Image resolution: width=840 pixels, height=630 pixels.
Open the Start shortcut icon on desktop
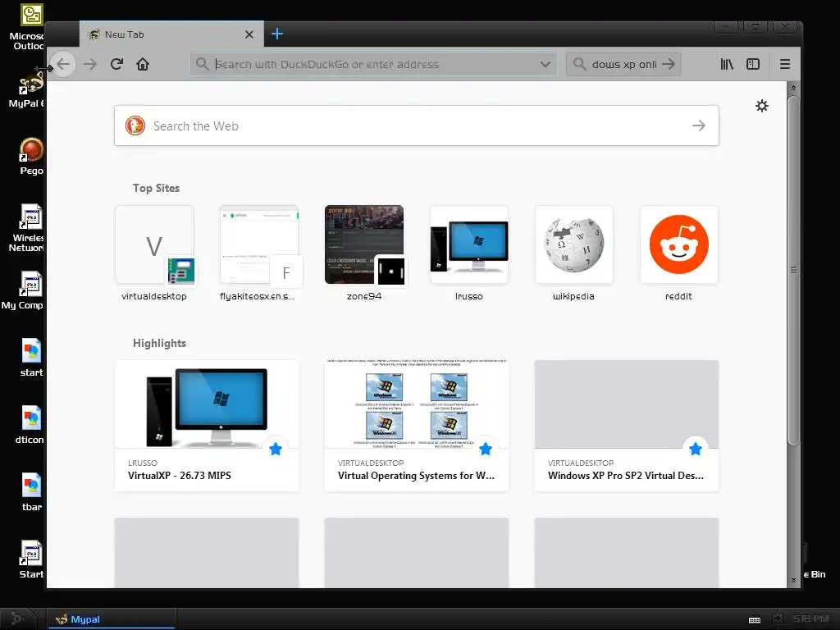tap(31, 559)
